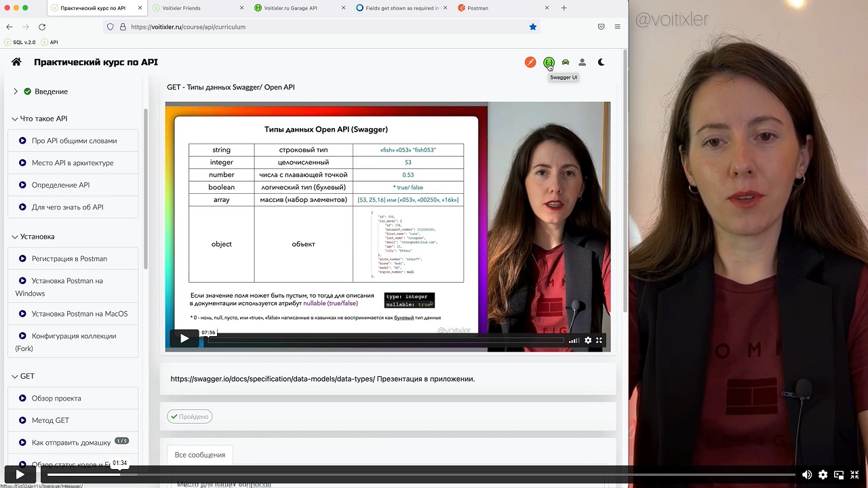Click the green car Garage icon
This screenshot has width=868, height=488.
coord(566,62)
